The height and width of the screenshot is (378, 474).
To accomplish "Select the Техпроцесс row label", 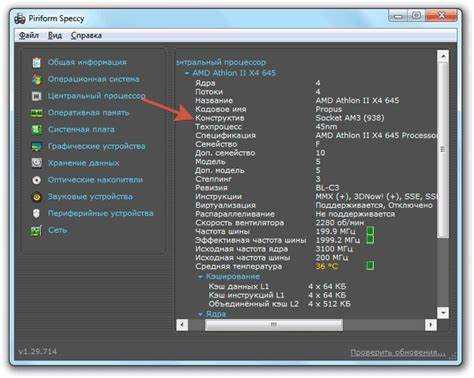I will [x=218, y=127].
